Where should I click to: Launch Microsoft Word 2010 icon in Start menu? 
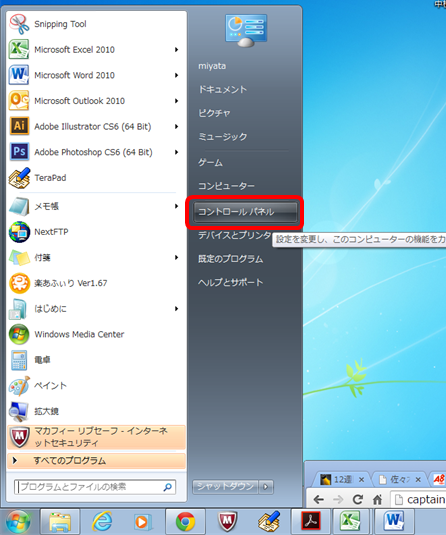click(19, 75)
